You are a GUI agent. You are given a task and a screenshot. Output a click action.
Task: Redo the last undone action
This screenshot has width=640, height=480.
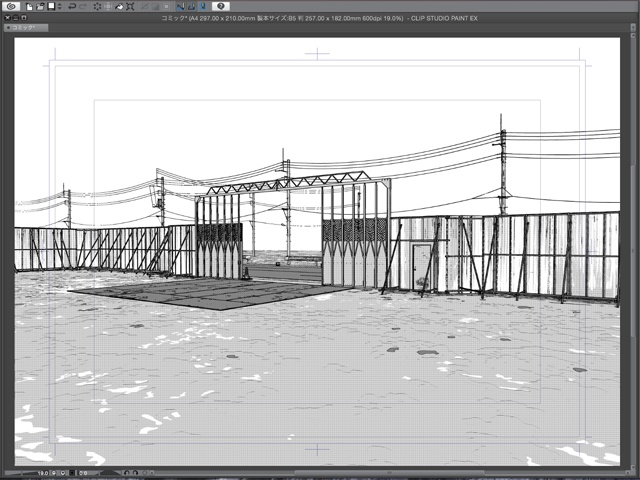click(x=83, y=7)
